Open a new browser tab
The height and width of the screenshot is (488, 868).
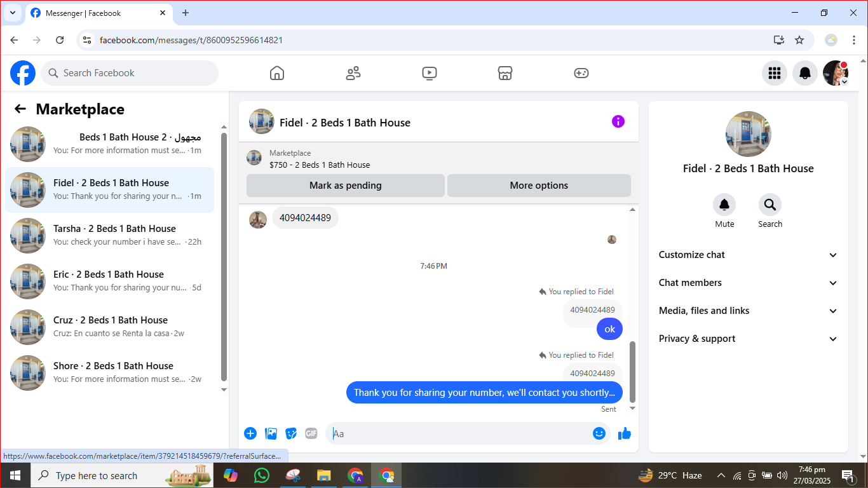click(186, 13)
